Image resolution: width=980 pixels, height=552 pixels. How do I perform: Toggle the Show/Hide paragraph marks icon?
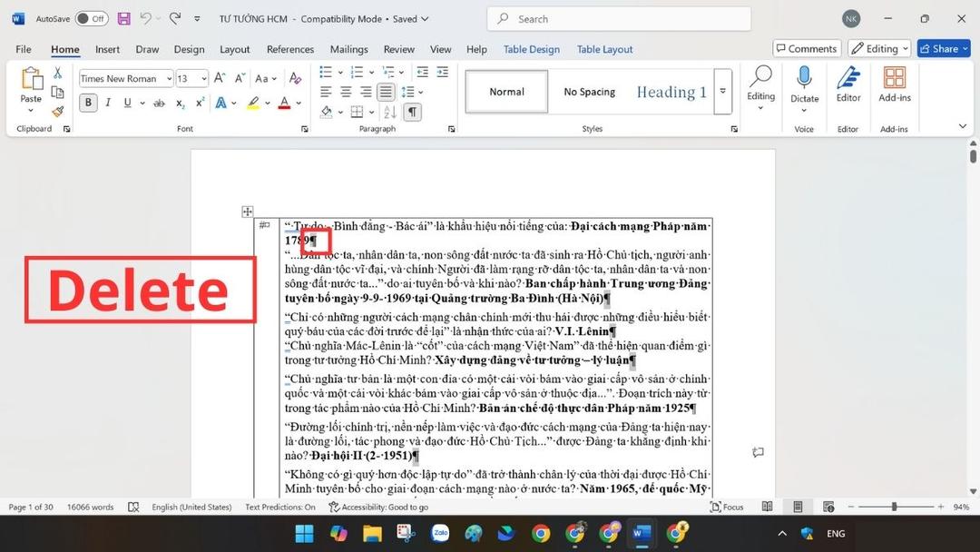click(x=412, y=111)
